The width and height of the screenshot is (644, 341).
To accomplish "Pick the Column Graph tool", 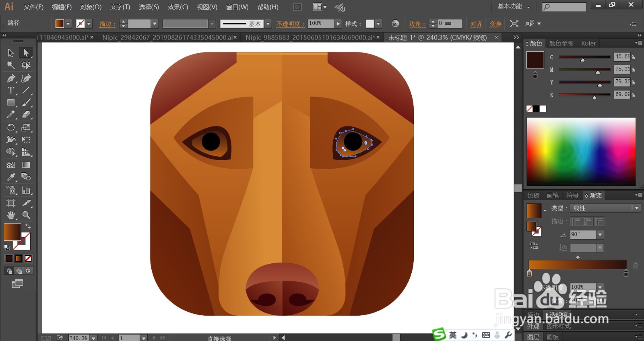I will pos(26,190).
